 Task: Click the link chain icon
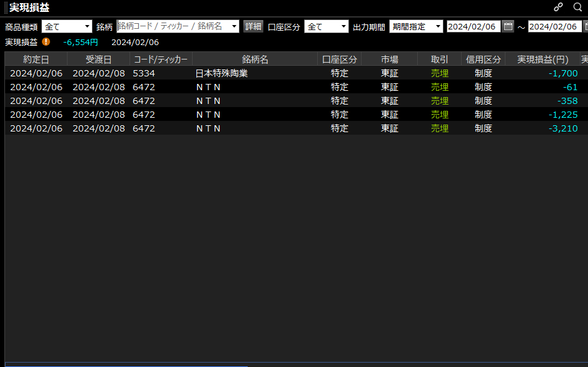(x=559, y=7)
